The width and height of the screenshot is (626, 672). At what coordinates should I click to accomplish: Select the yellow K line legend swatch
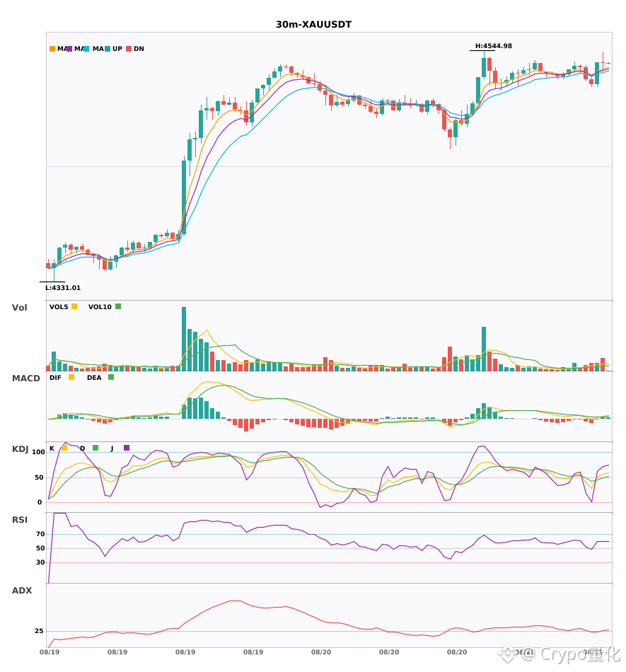pos(64,448)
